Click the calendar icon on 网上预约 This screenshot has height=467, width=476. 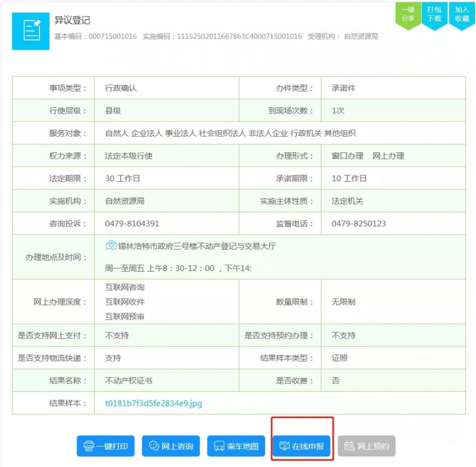coord(350,446)
